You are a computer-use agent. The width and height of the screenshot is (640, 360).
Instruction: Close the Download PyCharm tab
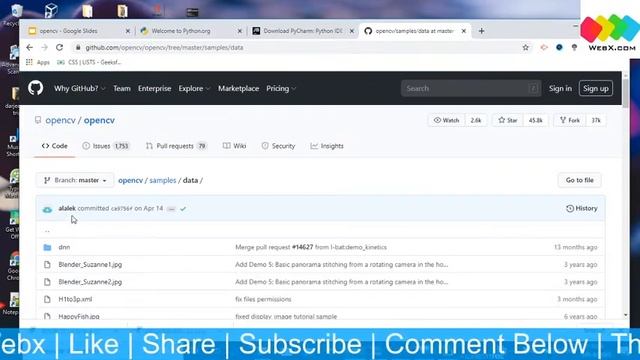[352, 31]
